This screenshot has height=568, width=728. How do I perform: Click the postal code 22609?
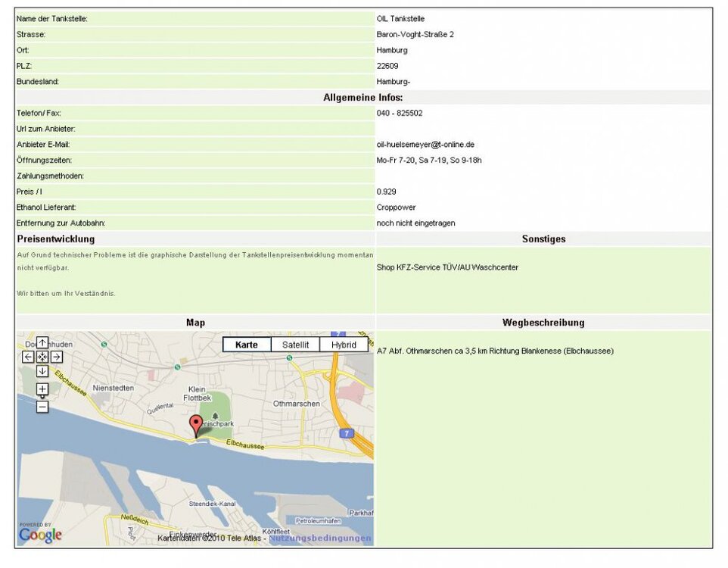click(x=387, y=66)
